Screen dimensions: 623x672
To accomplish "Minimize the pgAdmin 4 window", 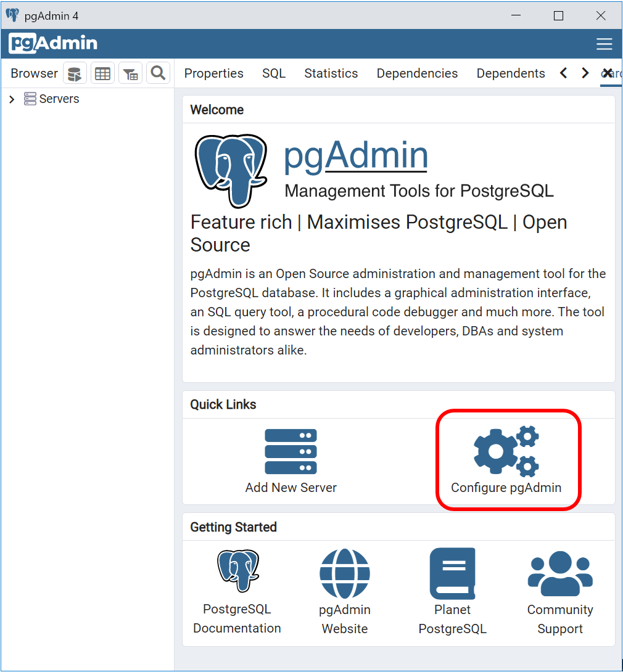I will [x=516, y=15].
